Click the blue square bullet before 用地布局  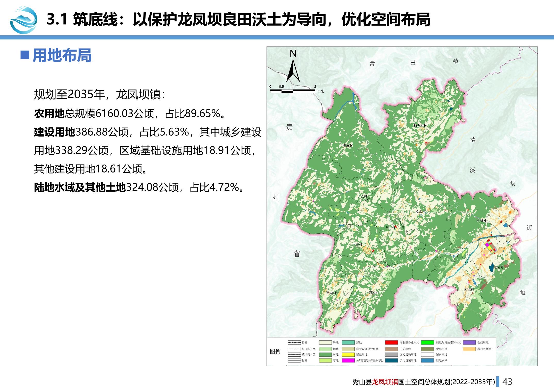click(25, 55)
